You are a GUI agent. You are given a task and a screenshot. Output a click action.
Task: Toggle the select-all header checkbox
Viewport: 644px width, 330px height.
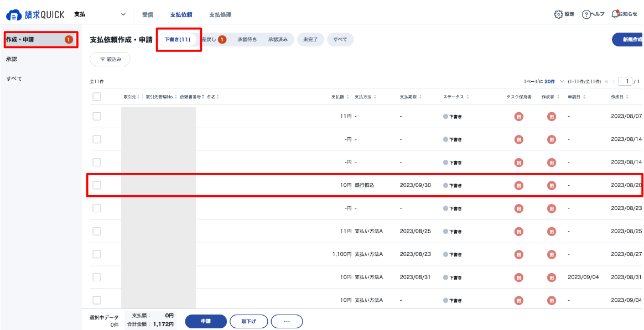(x=97, y=97)
